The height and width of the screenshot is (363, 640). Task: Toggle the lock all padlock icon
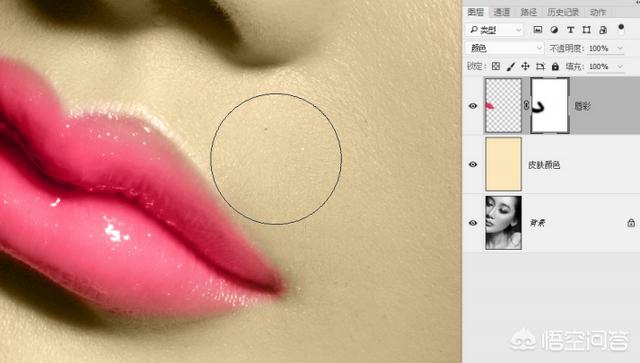(x=555, y=66)
